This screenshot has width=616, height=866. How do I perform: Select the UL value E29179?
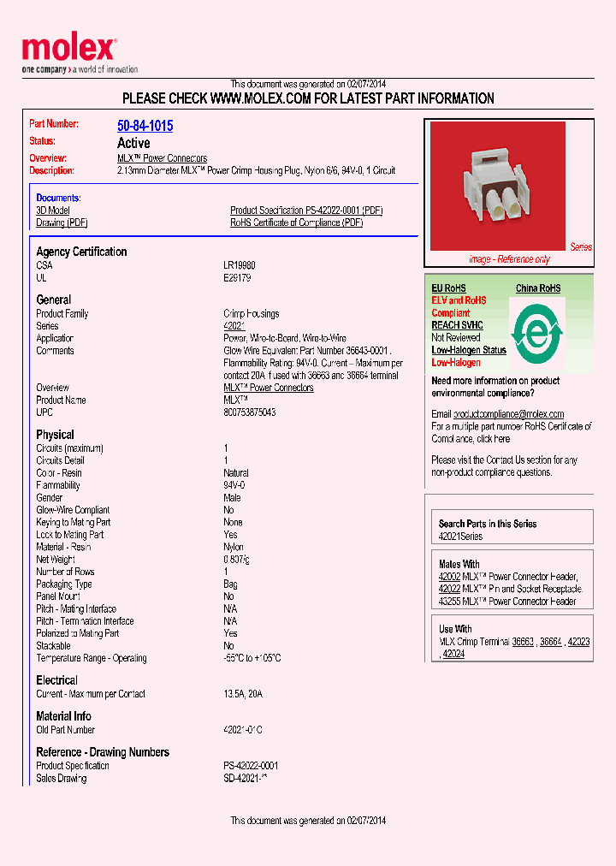237,278
